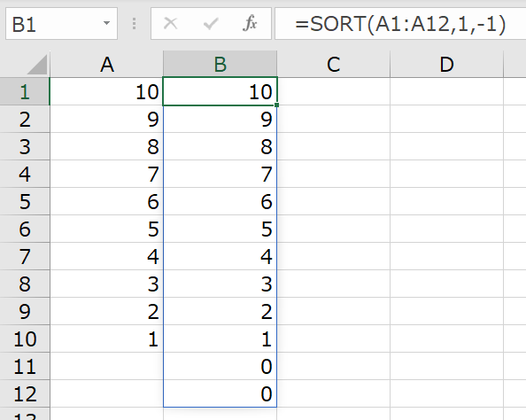Click cell B9 containing 2
The width and height of the screenshot is (526, 420).
220,311
